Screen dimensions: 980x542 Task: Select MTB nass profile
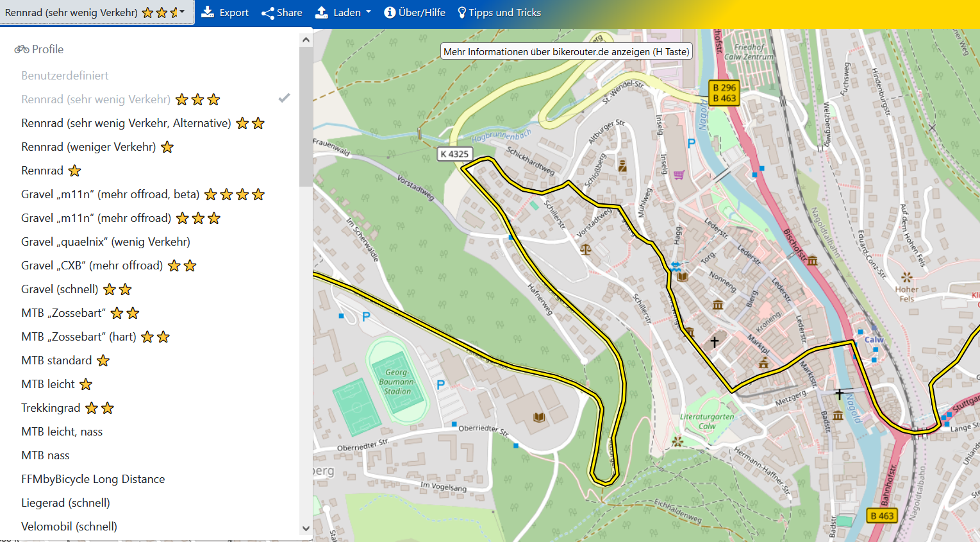[x=46, y=455]
